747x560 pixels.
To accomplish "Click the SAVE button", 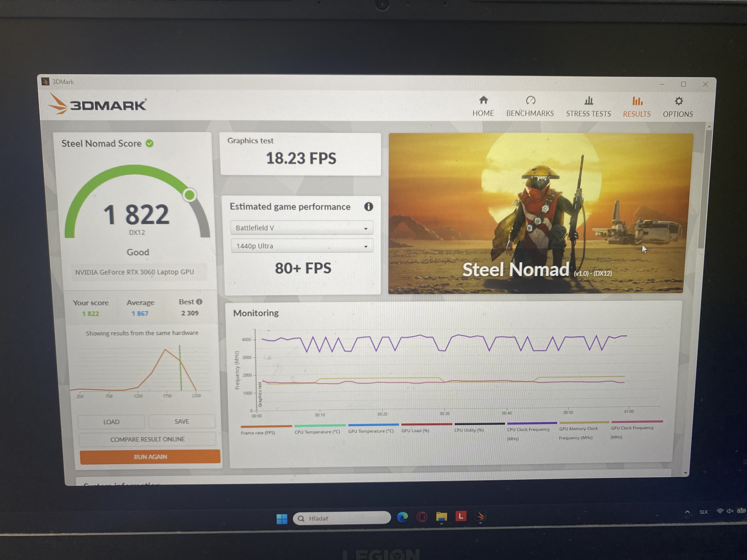I will (182, 421).
